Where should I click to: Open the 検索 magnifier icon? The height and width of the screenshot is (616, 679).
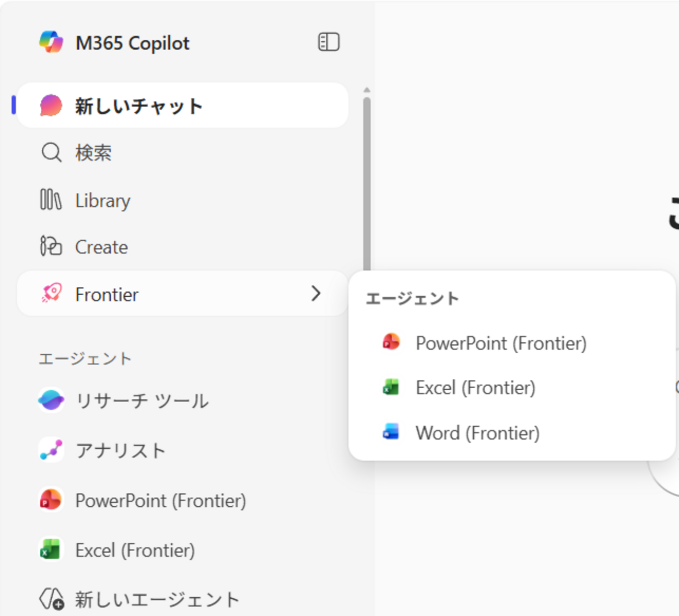pos(51,153)
